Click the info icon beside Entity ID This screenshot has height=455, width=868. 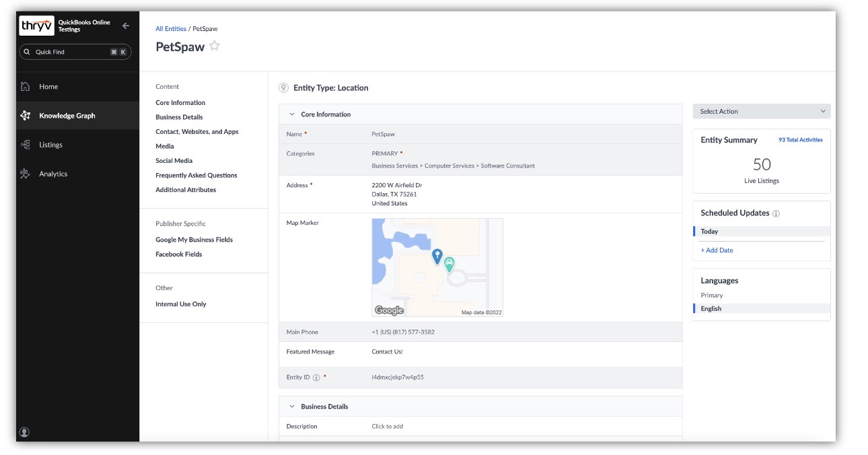[316, 378]
